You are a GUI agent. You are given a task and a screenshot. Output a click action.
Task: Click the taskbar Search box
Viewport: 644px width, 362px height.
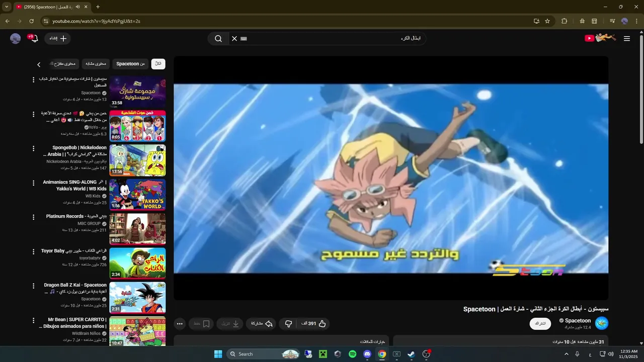[x=264, y=354]
